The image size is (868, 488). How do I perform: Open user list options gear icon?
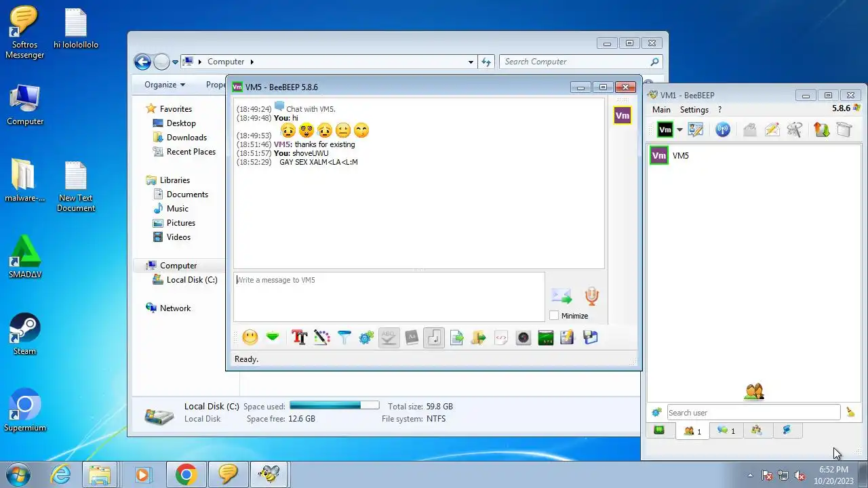pyautogui.click(x=656, y=412)
